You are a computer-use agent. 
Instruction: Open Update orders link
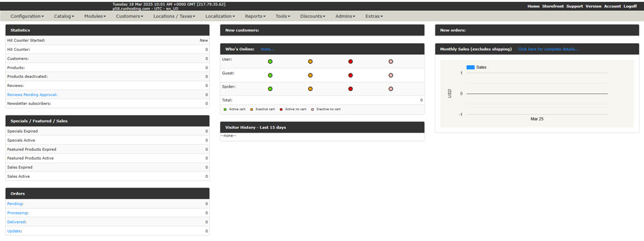(14, 231)
